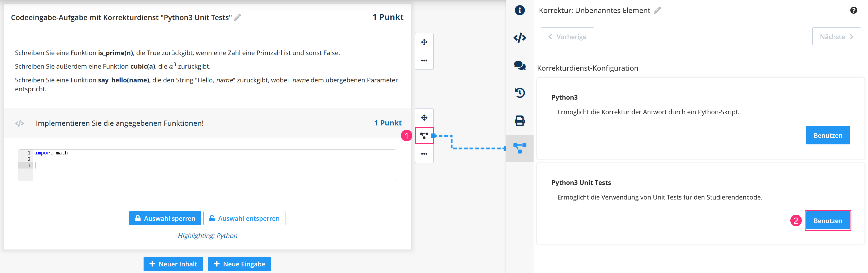Add Neue Eingabe block

click(239, 264)
